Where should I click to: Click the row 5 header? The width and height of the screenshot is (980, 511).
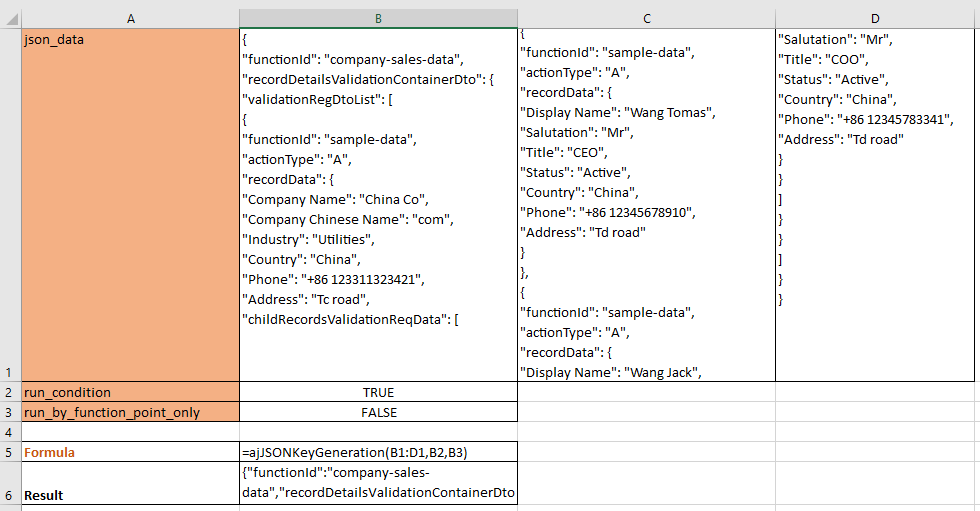click(10, 452)
